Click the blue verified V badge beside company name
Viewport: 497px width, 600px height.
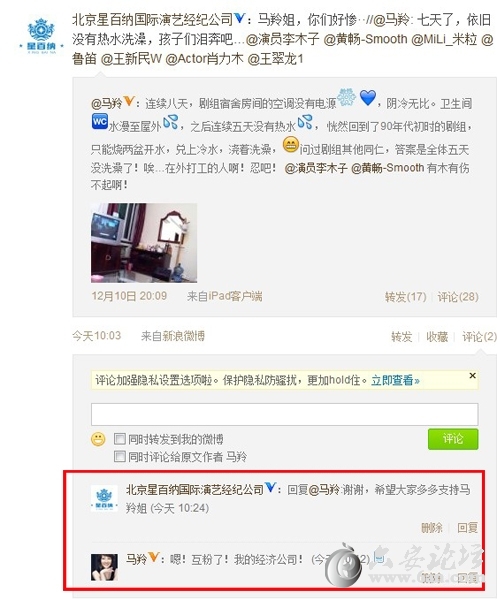coord(240,18)
